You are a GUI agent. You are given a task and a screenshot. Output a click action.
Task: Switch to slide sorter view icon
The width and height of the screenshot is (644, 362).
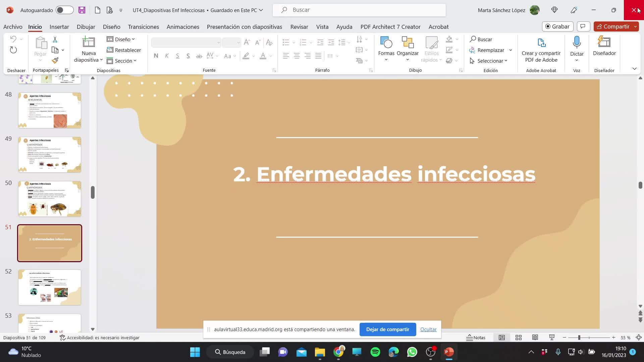[x=519, y=338]
